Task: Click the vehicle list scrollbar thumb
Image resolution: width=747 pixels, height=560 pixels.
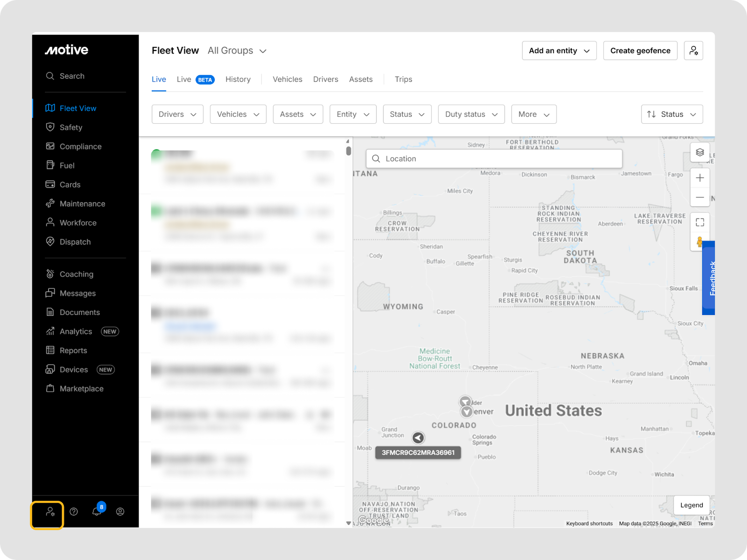Action: (348, 151)
